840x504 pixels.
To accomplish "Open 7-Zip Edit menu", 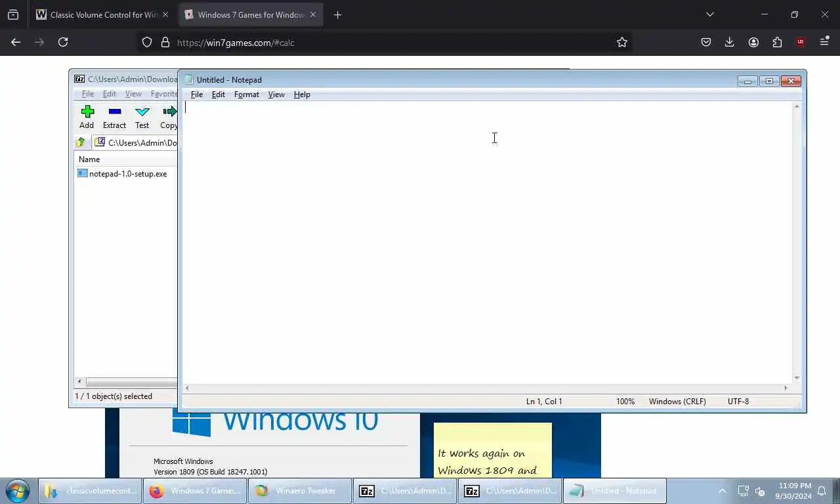I will coord(109,94).
